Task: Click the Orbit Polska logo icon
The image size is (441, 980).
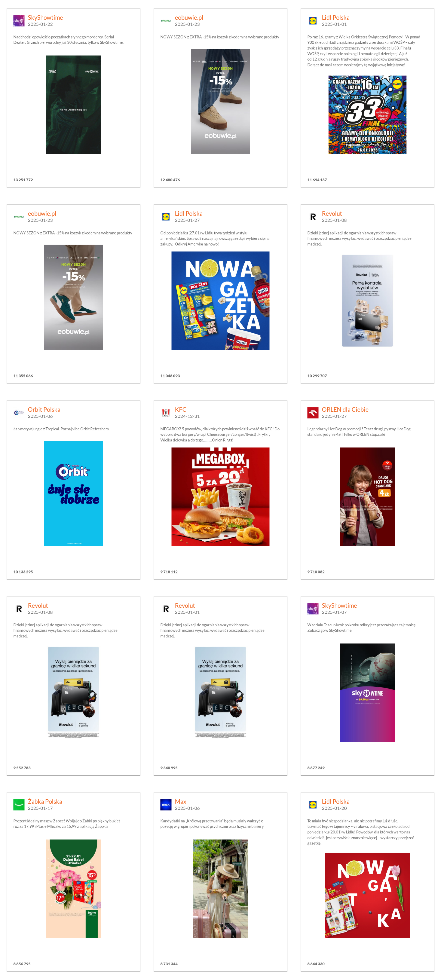Action: click(19, 412)
